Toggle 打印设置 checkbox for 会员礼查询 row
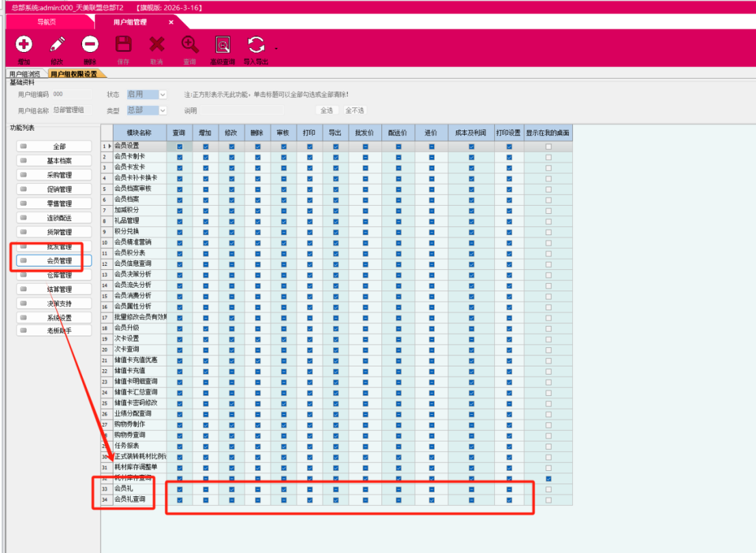The image size is (756, 553). tap(509, 500)
